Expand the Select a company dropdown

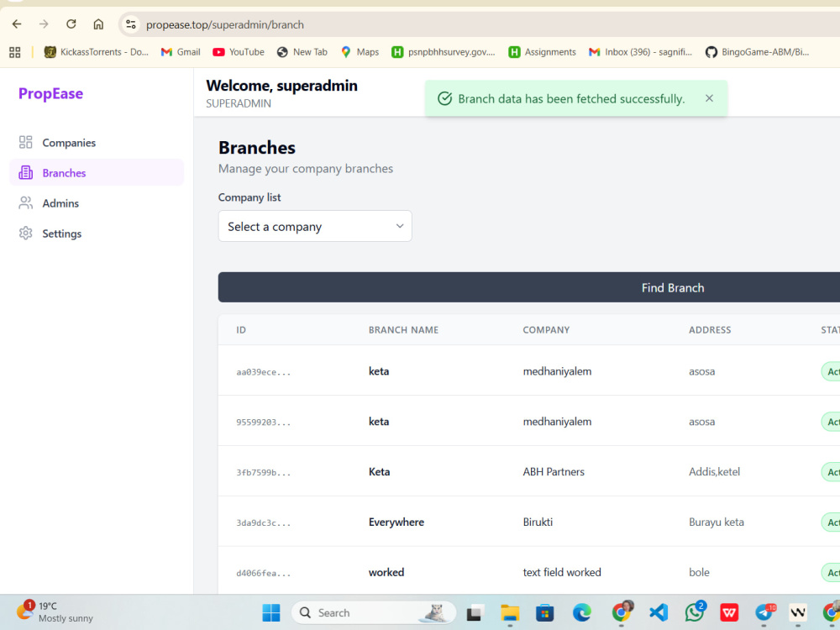coord(315,226)
